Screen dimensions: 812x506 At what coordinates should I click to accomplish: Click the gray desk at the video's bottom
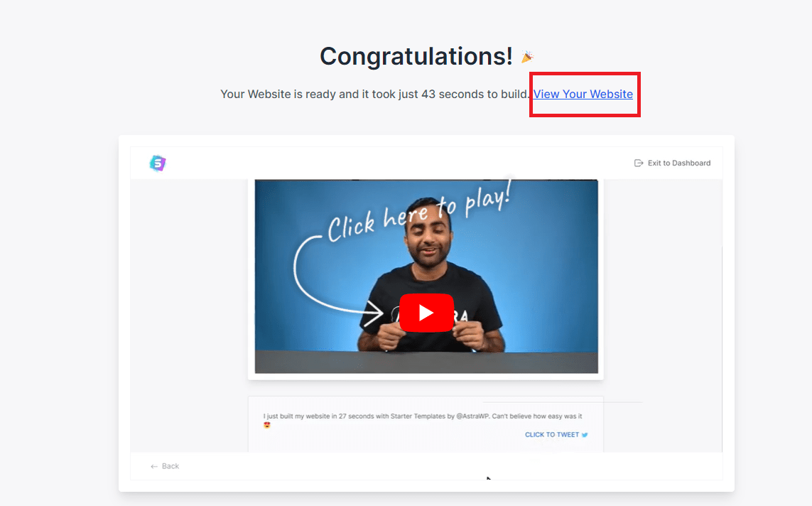[426, 362]
